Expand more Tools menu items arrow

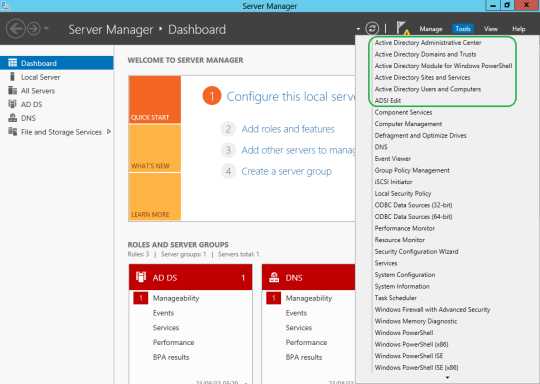pyautogui.click(x=447, y=378)
